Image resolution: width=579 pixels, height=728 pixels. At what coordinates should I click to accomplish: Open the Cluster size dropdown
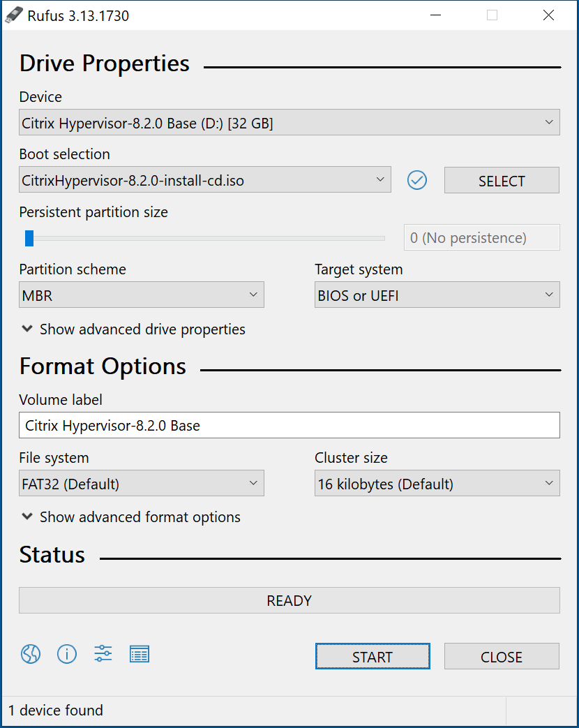pos(437,484)
